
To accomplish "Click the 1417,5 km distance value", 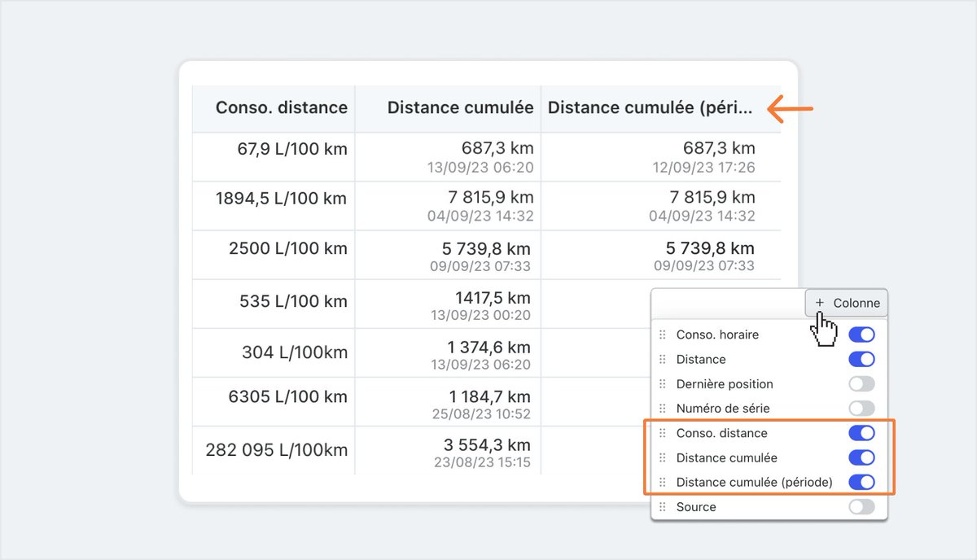I will coord(493,297).
